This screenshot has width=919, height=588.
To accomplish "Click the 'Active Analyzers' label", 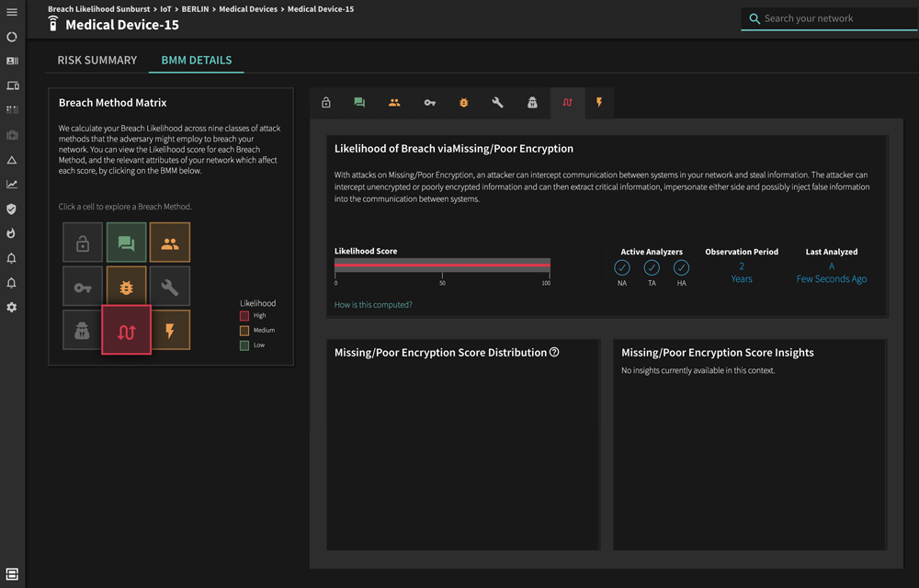I will click(652, 251).
